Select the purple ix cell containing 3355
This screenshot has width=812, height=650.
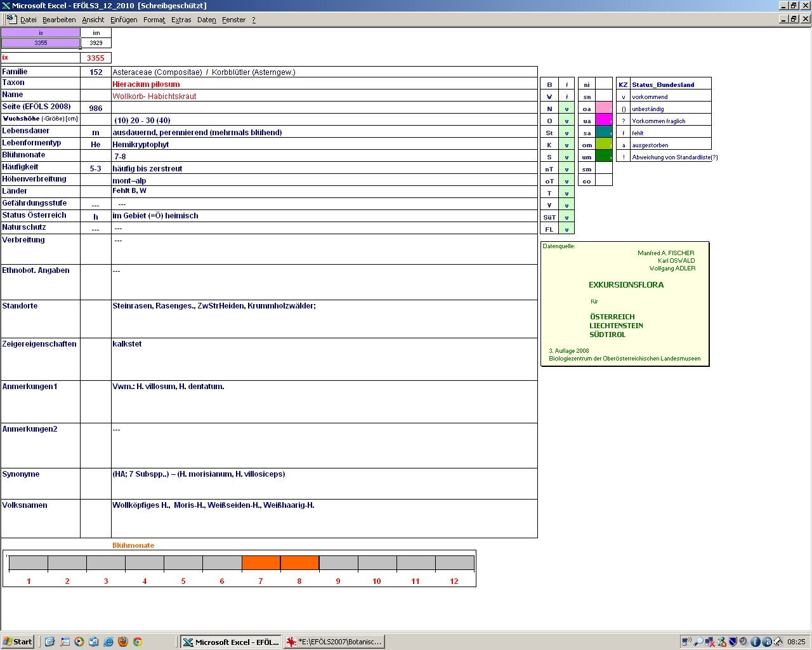coord(41,43)
